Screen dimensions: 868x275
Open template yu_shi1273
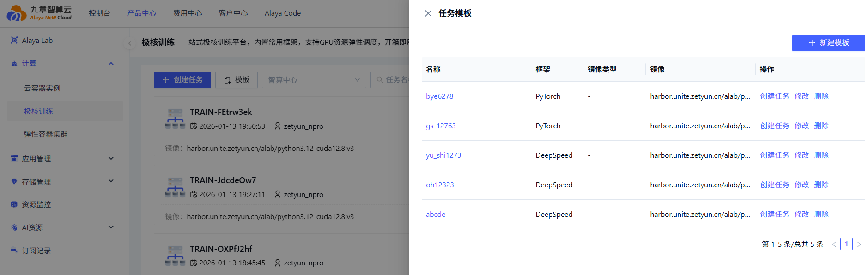pyautogui.click(x=443, y=155)
